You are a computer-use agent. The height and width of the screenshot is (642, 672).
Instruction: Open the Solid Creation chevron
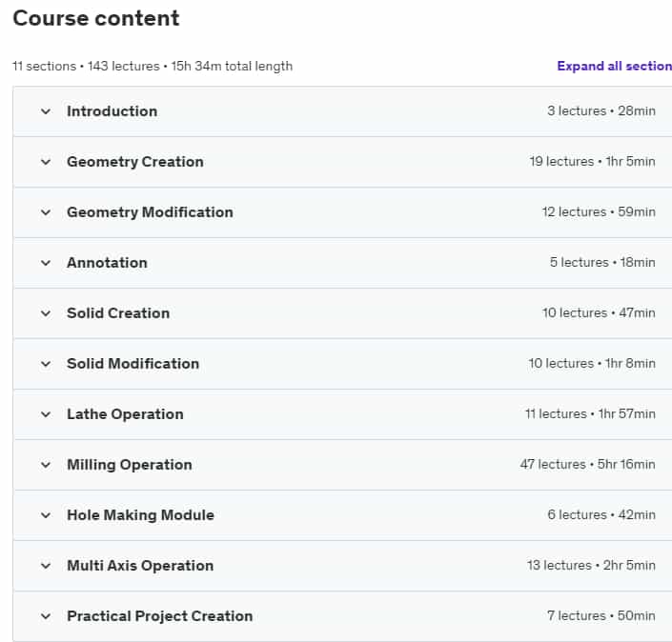point(45,313)
